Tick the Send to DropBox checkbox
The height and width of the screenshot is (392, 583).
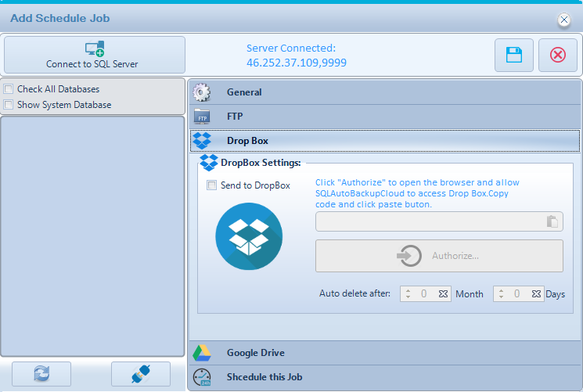tap(211, 185)
